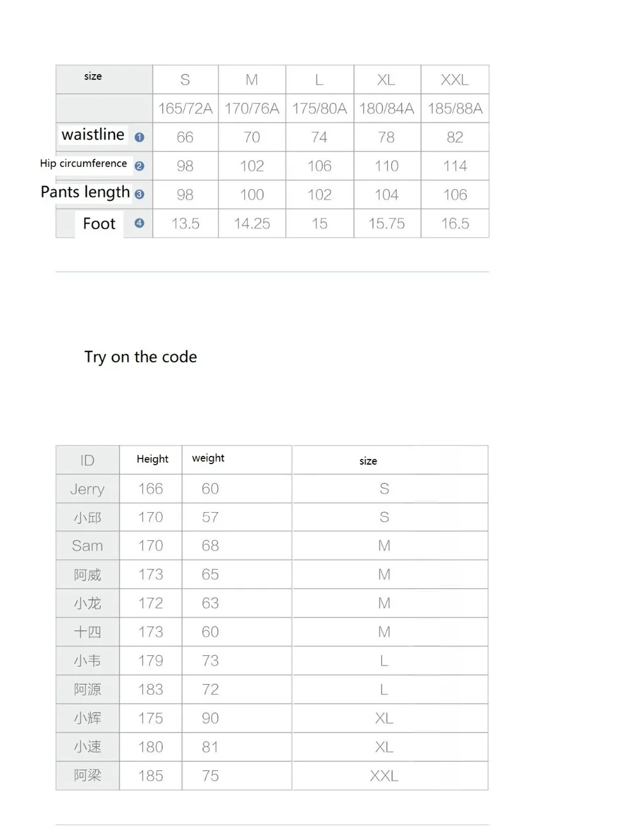This screenshot has height=840, width=639.
Task: Click the weight column header
Action: (208, 458)
